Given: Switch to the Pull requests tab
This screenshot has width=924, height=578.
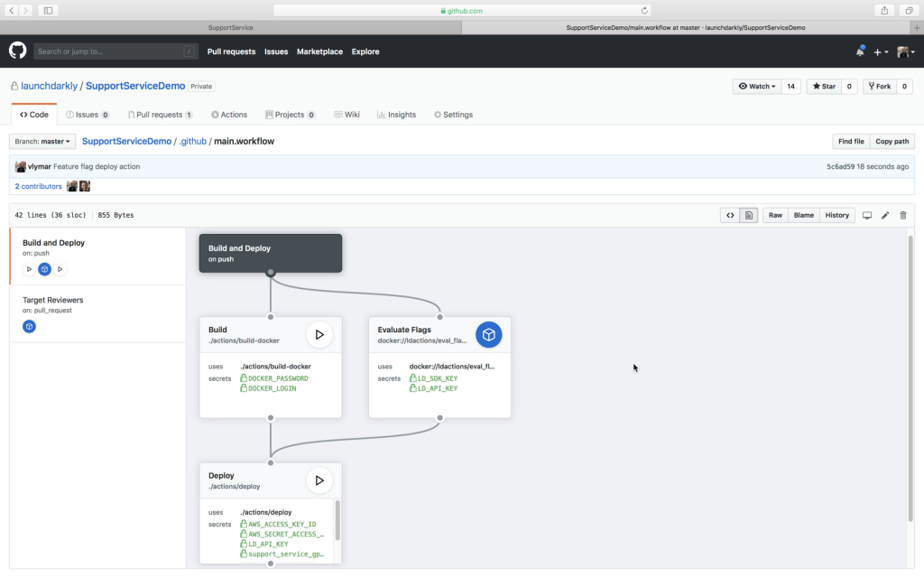Looking at the screenshot, I should click(161, 115).
